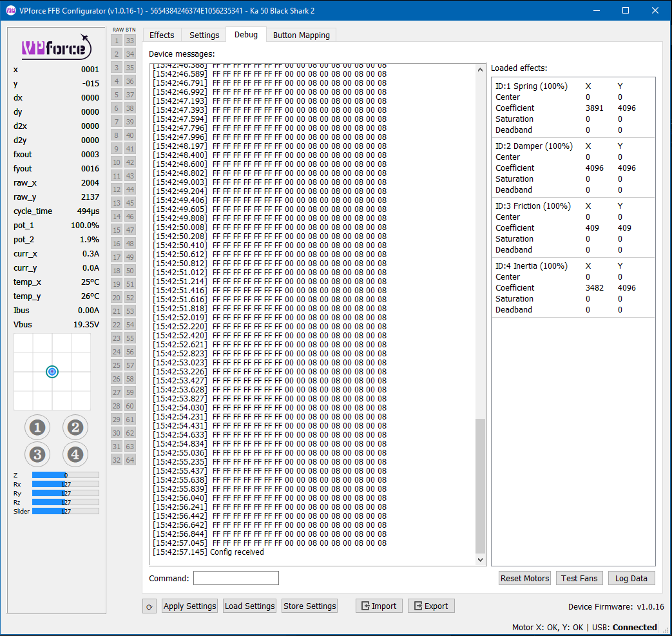Click the cycle_time value 494µs

click(88, 211)
